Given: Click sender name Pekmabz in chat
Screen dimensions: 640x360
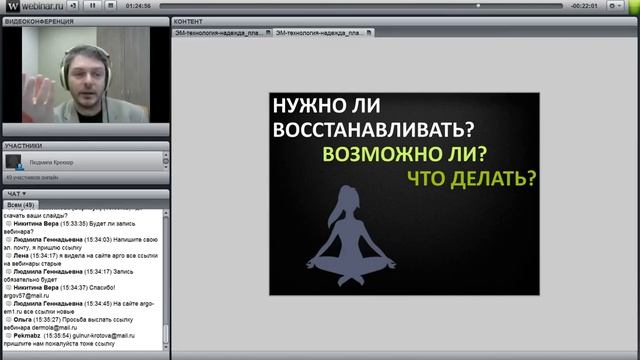Looking at the screenshot, I should pyautogui.click(x=27, y=336).
